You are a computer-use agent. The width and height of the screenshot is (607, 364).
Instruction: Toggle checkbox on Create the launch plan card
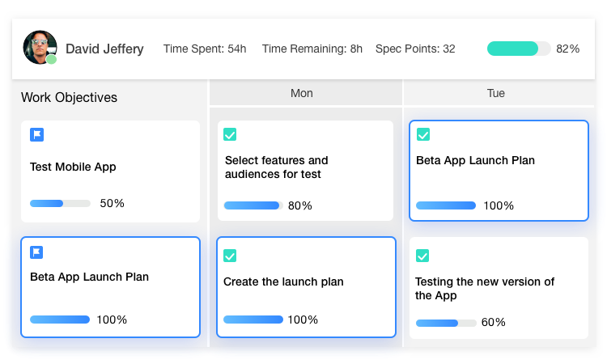[230, 256]
